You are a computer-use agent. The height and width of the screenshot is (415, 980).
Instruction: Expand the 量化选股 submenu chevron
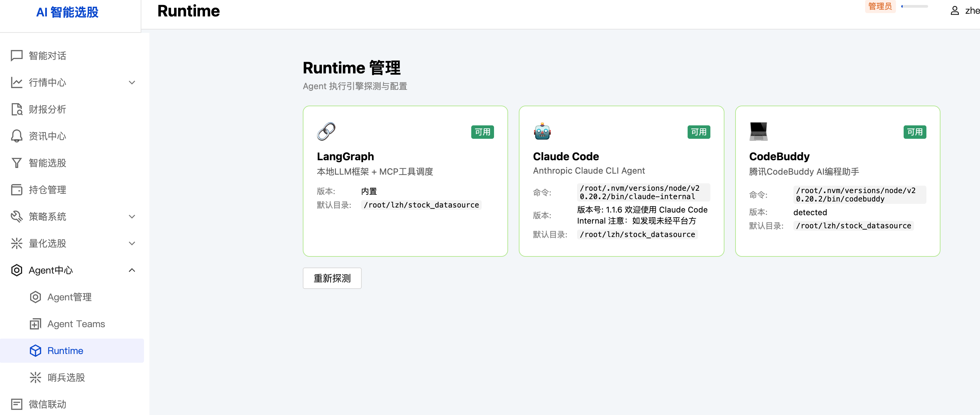(132, 243)
